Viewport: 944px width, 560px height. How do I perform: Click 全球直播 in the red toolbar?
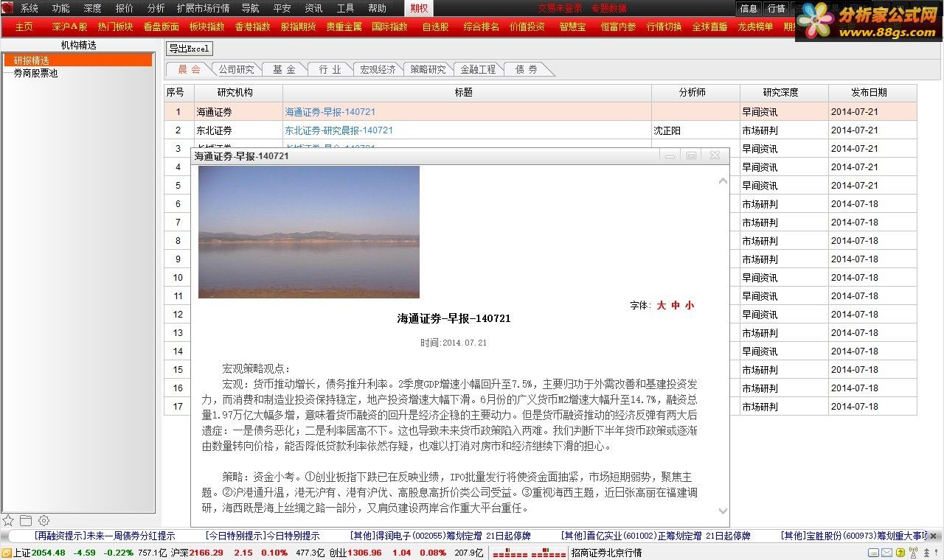pyautogui.click(x=709, y=27)
